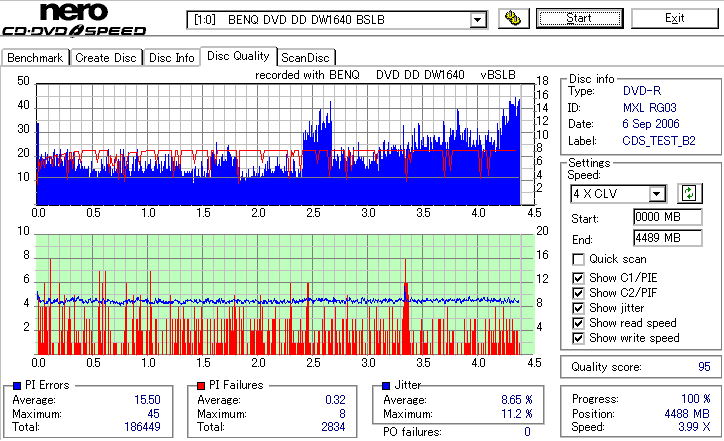The height and width of the screenshot is (441, 724).
Task: Click the disc type value DVD-R
Action: tap(642, 91)
